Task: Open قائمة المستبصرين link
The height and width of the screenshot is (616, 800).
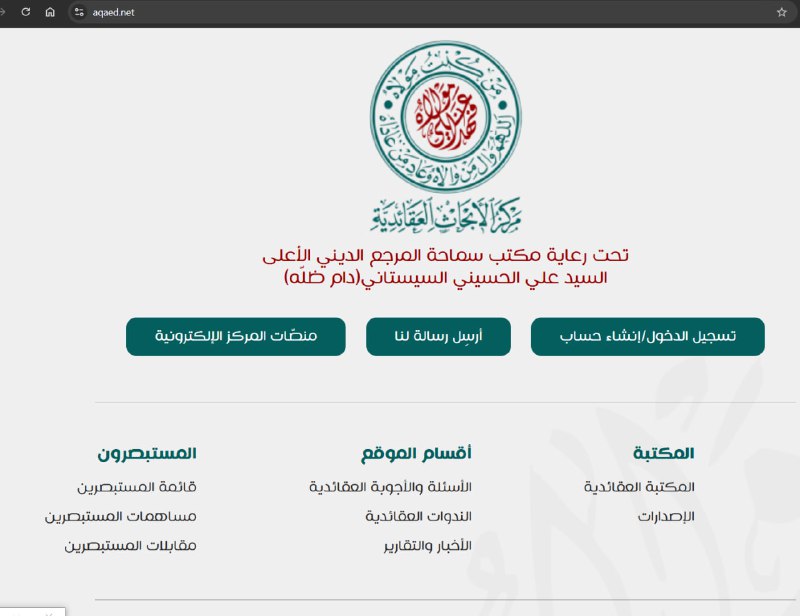Action: click(x=137, y=487)
